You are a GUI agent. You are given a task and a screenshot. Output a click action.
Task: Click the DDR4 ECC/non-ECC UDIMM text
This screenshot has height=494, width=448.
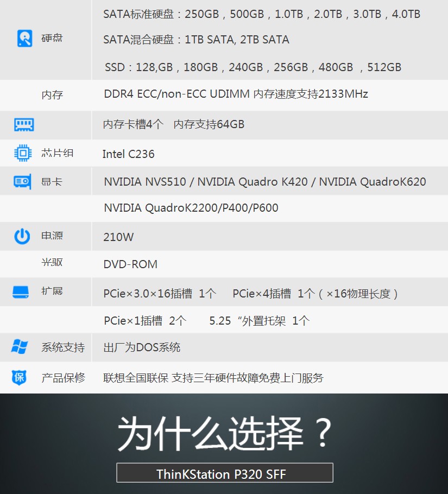236,94
